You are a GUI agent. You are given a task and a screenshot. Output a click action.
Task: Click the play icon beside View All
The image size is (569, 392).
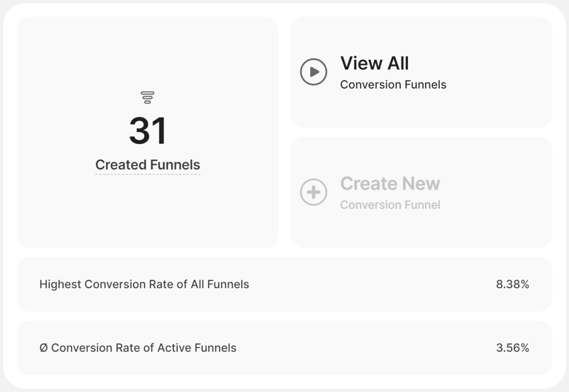[313, 72]
